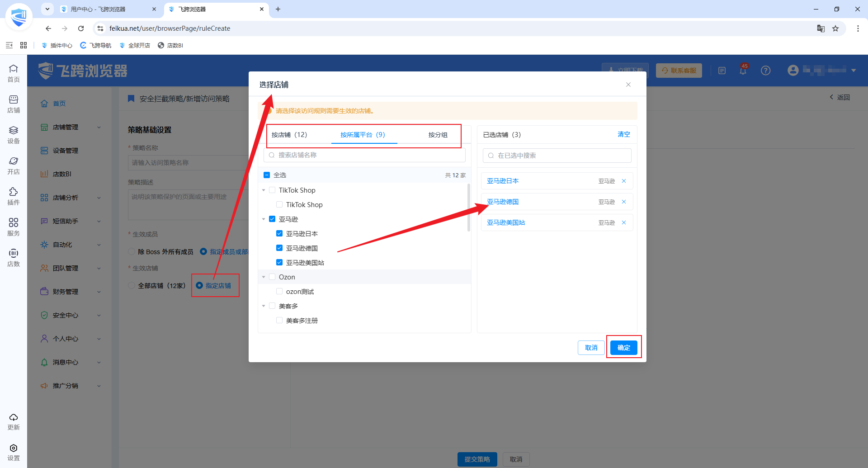Clear selected stores with 清空
The image size is (868, 468).
[624, 134]
